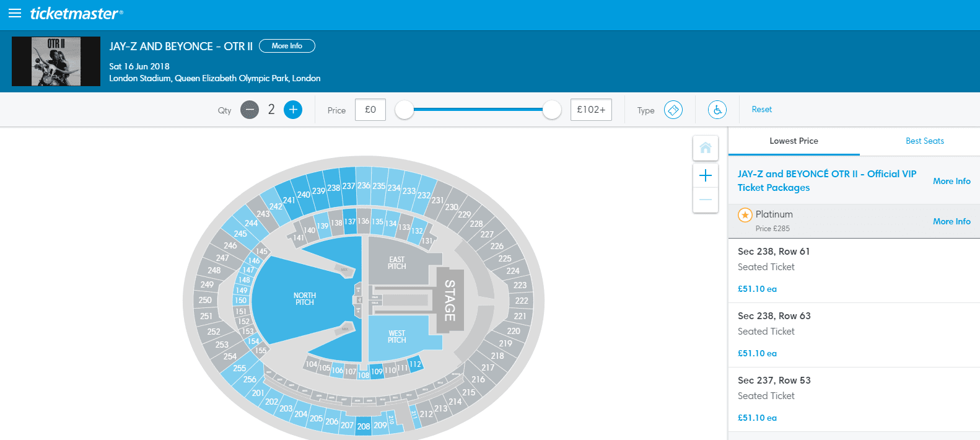Select section 150 on the seat map
This screenshot has height=440, width=980.
click(240, 300)
